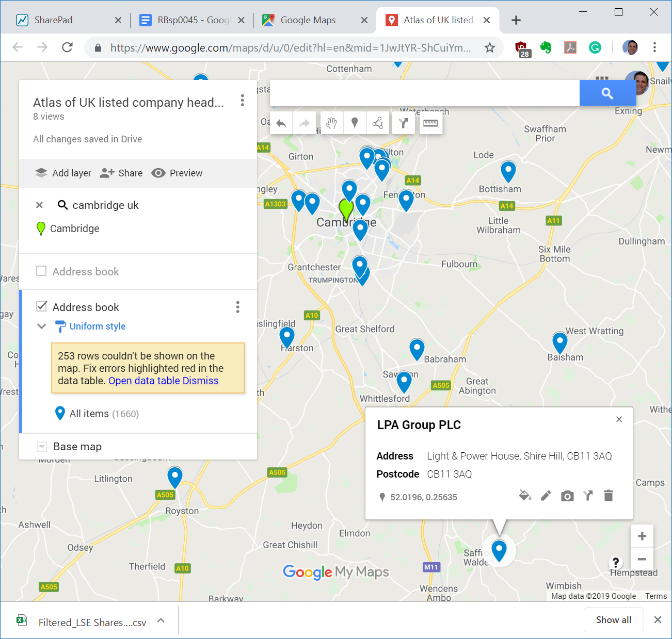Viewport: 672px width, 639px height.
Task: Click the trash delete feature icon
Action: pyautogui.click(x=609, y=496)
